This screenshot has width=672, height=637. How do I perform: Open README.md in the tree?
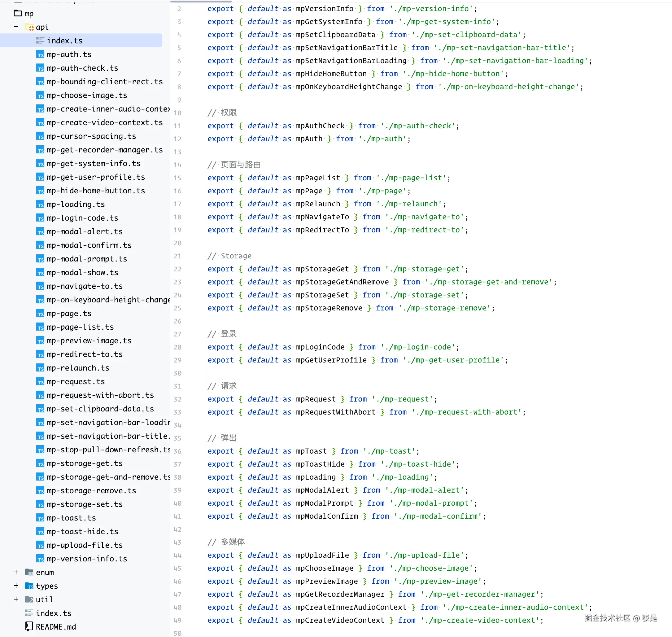click(x=56, y=627)
